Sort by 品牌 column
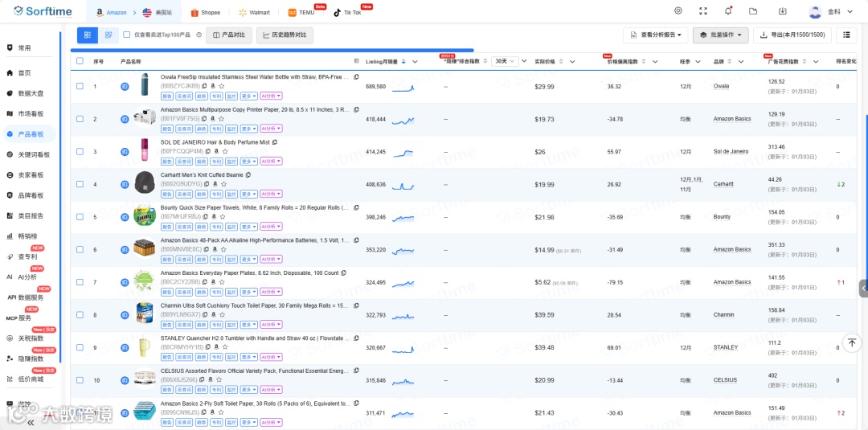Image resolution: width=868 pixels, height=430 pixels. tap(730, 61)
